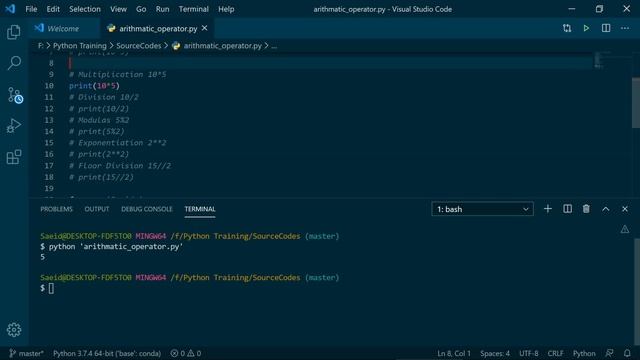Place cursor on print(10*5) line
The image size is (640, 360).
click(94, 86)
